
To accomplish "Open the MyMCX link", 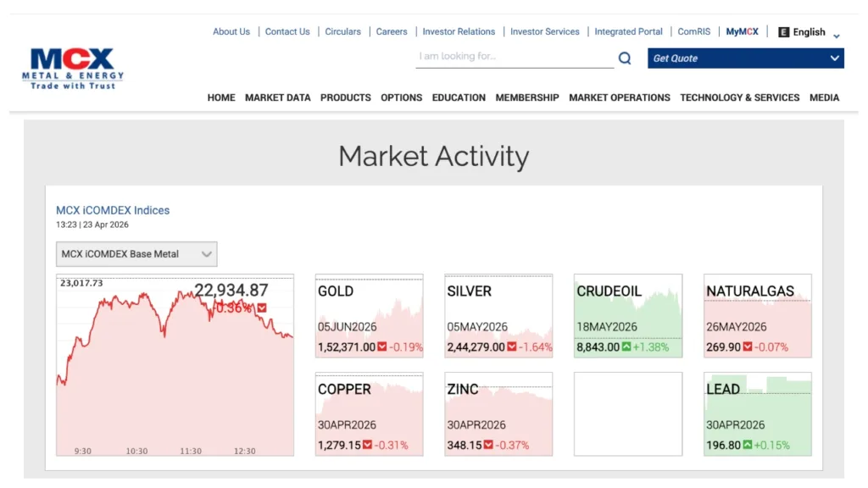I will pyautogui.click(x=742, y=32).
